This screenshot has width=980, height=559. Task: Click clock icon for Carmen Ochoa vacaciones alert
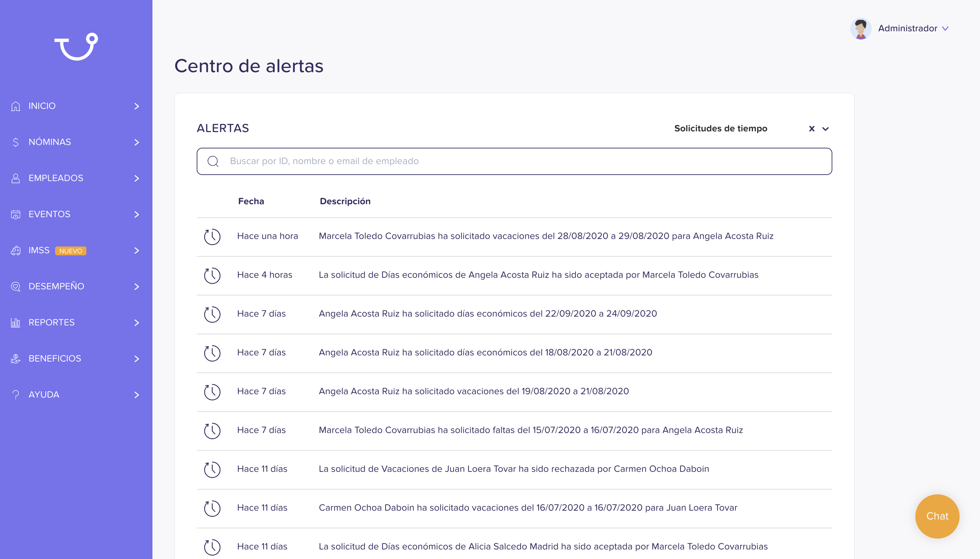tap(212, 508)
